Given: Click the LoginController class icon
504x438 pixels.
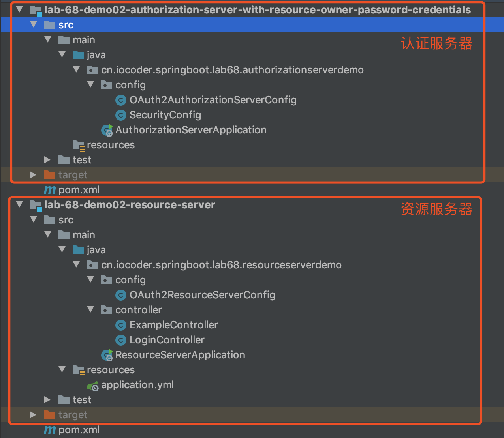Looking at the screenshot, I should coord(120,340).
